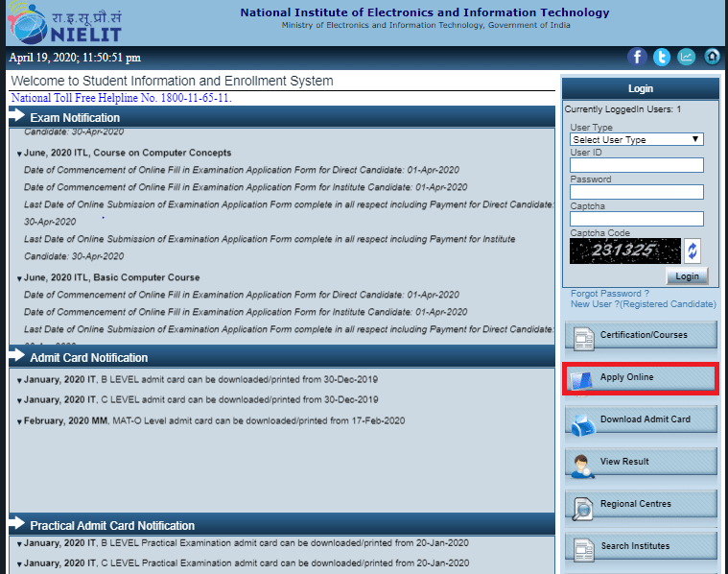Image resolution: width=728 pixels, height=574 pixels.
Task: Focus the User ID input field
Action: coord(637,165)
